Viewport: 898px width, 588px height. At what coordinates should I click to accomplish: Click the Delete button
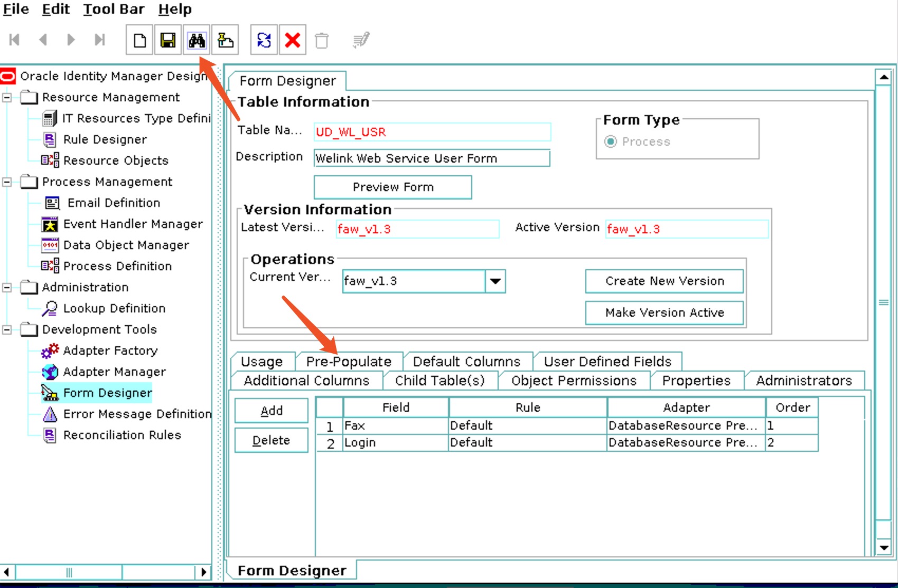tap(271, 440)
